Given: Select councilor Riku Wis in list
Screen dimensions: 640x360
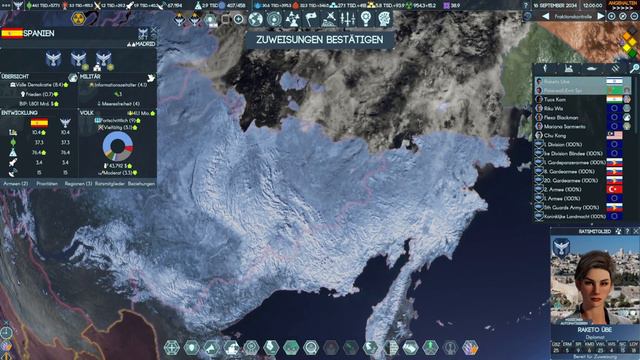Looking at the screenshot, I should 583,109.
